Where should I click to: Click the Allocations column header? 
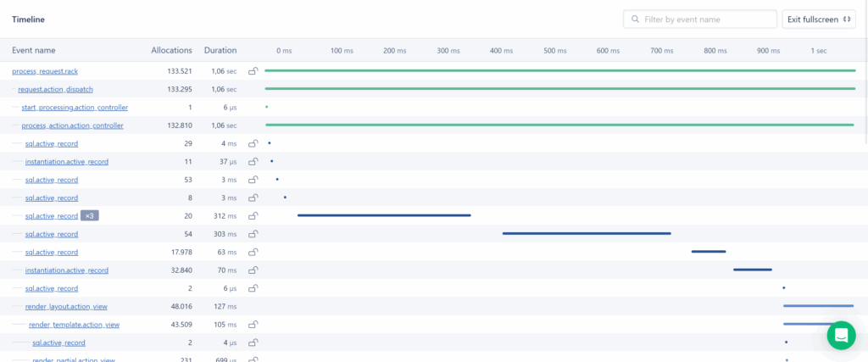[x=171, y=50]
